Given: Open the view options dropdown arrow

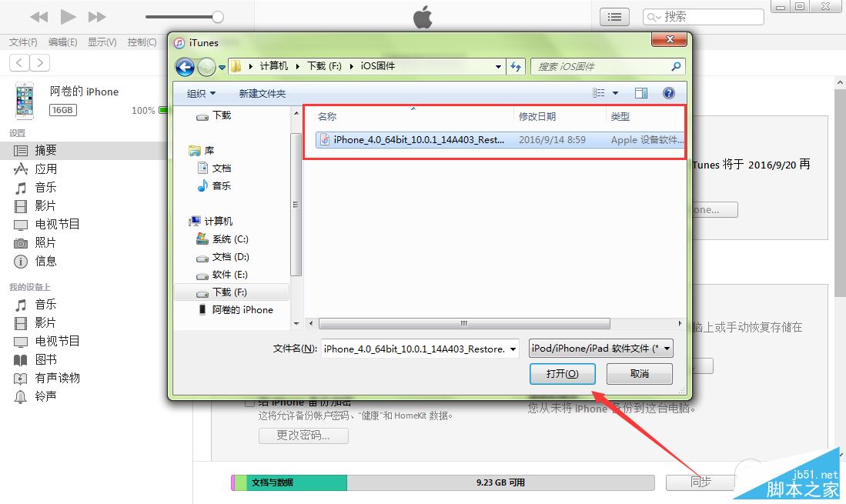Looking at the screenshot, I should click(615, 93).
